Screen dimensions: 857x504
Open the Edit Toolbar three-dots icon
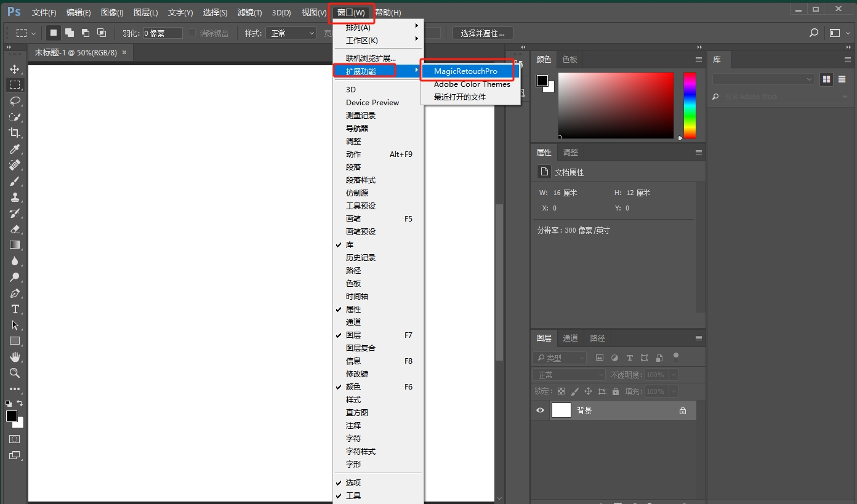point(15,389)
